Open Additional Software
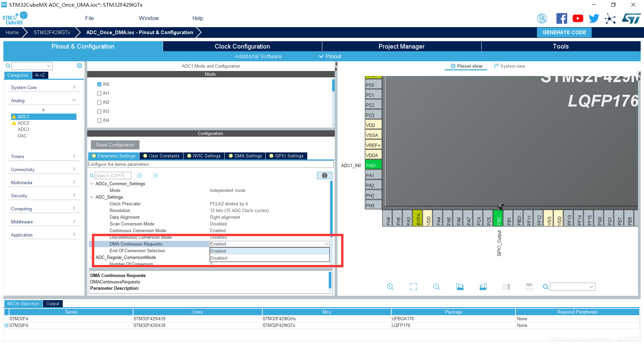 258,56
